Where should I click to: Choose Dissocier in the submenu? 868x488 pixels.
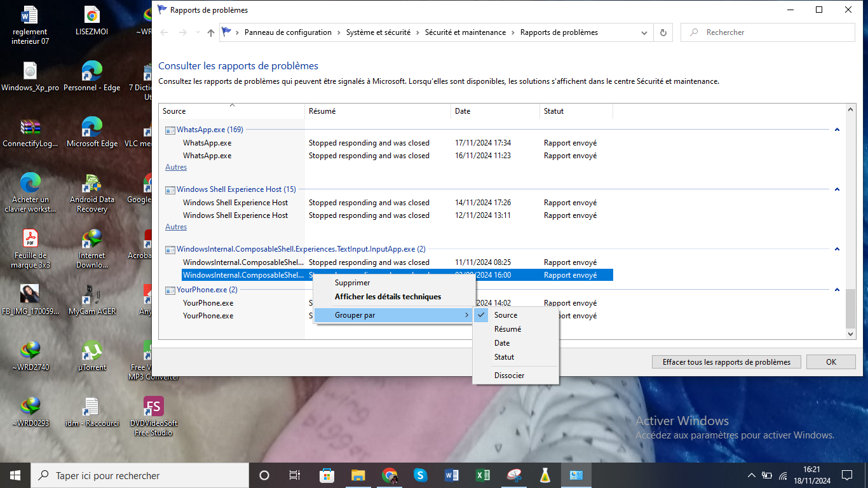[515, 376]
